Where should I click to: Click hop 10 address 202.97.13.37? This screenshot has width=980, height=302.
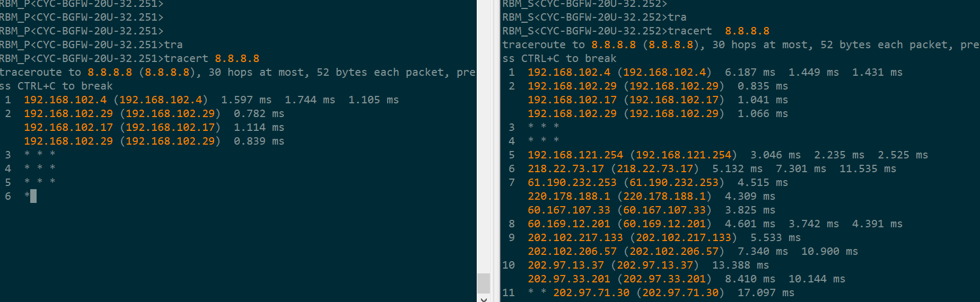[565, 265]
